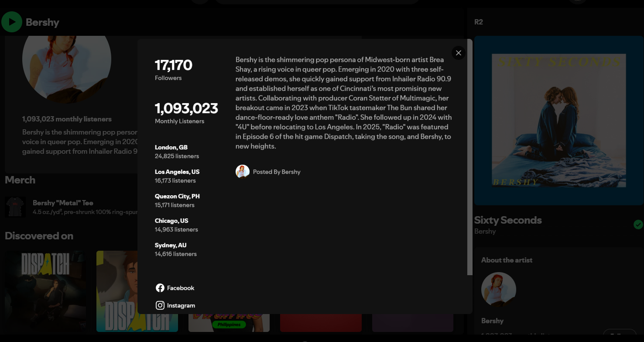
Task: Open the Bershy "Metal" Tee title
Action: click(63, 203)
